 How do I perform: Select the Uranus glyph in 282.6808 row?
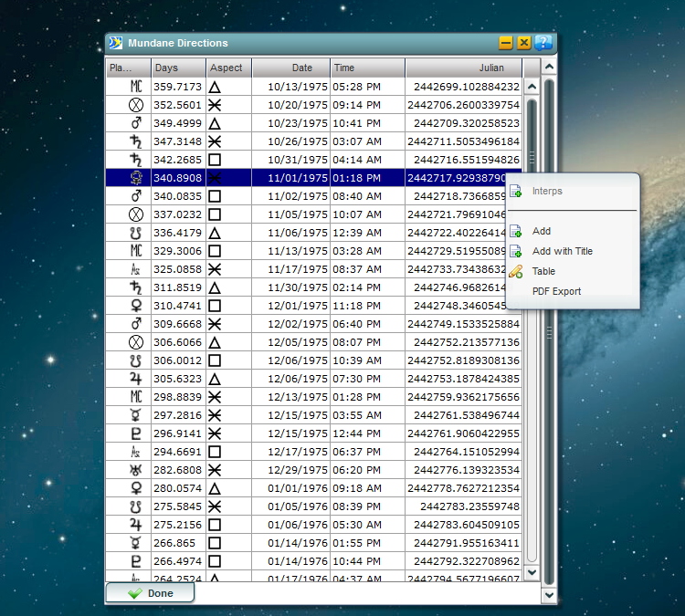coord(135,470)
